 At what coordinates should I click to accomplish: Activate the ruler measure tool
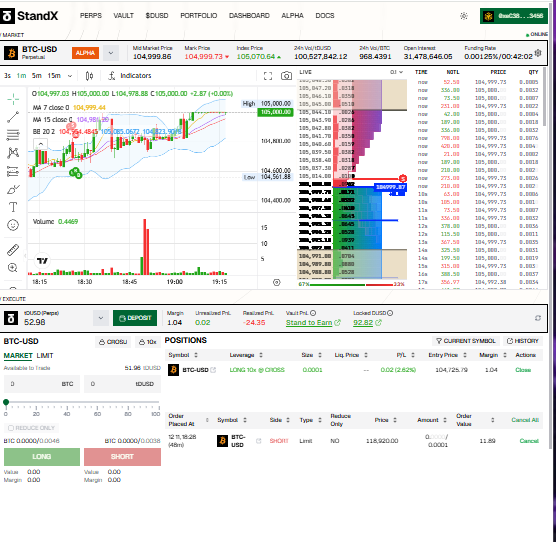(13, 250)
